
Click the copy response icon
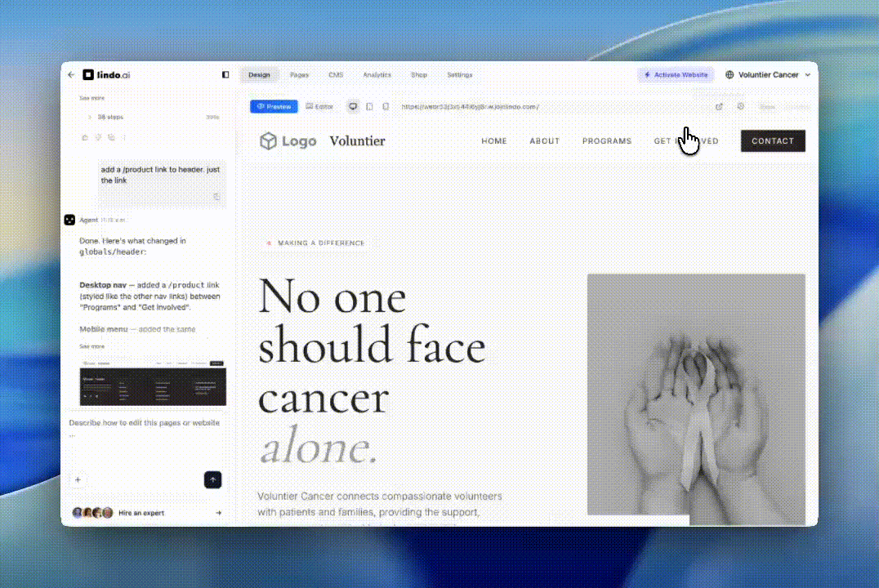coord(112,137)
